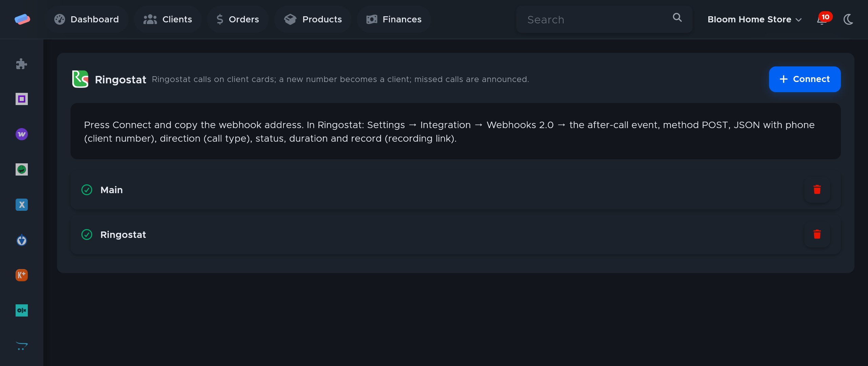Click the Connect button
This screenshot has height=366, width=868.
[805, 79]
